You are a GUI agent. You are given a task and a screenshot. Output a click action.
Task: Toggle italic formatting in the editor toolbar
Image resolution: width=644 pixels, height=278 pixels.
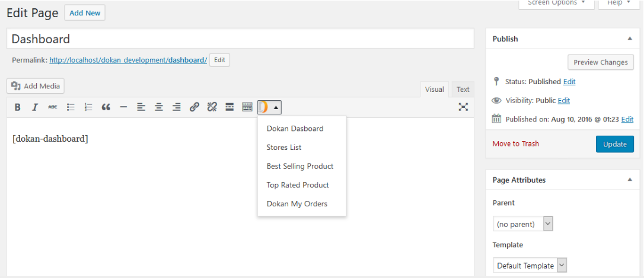click(35, 108)
